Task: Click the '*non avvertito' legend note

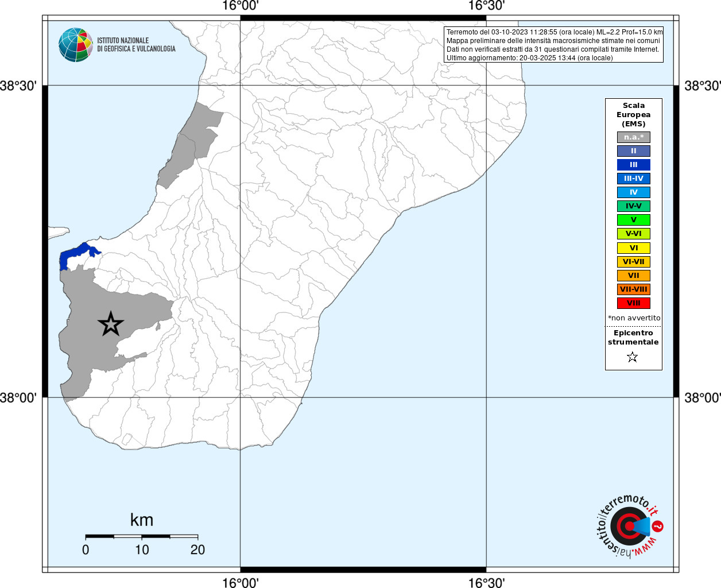Action: pyautogui.click(x=634, y=318)
